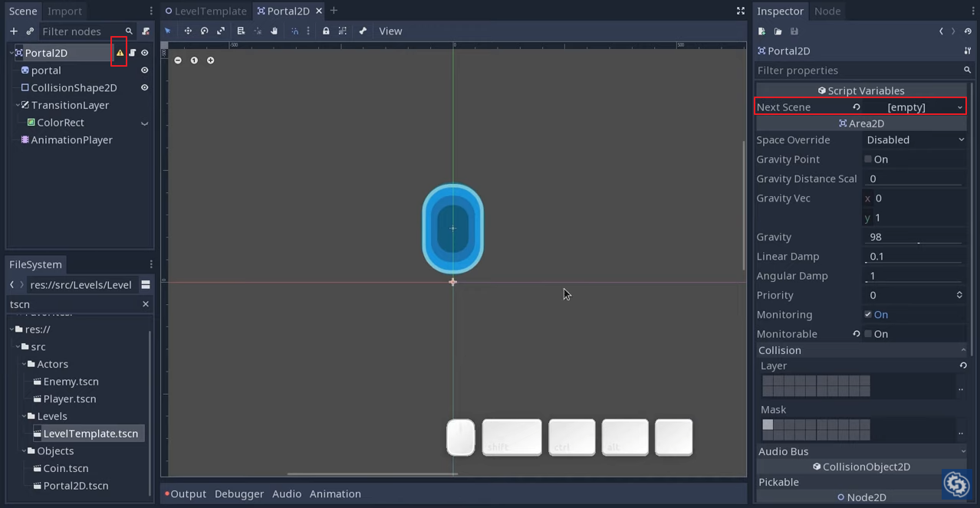
Task: Toggle Gravity Point On checkbox
Action: point(868,159)
